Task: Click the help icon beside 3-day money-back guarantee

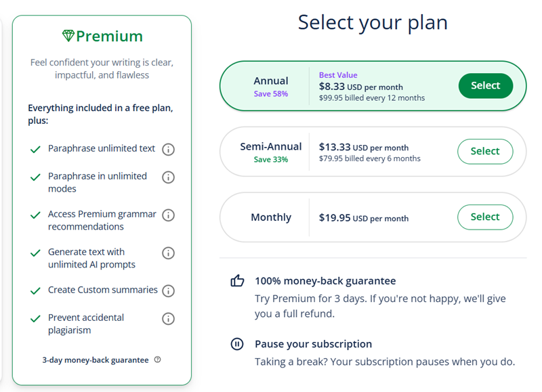Action: coord(158,360)
